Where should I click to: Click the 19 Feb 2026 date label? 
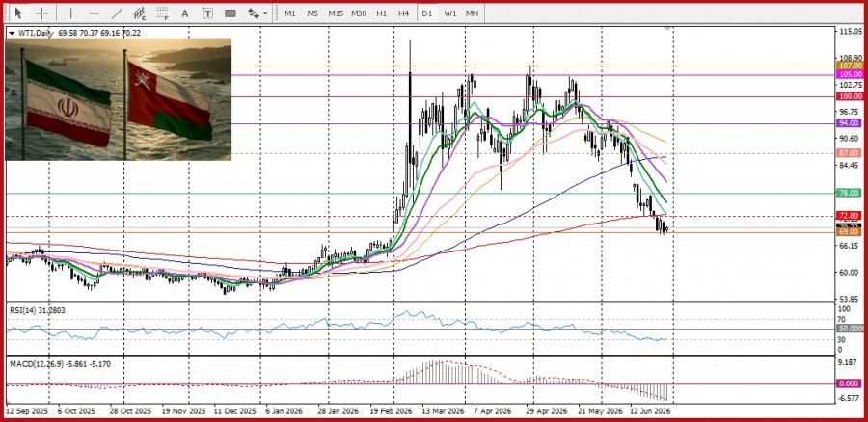click(391, 411)
